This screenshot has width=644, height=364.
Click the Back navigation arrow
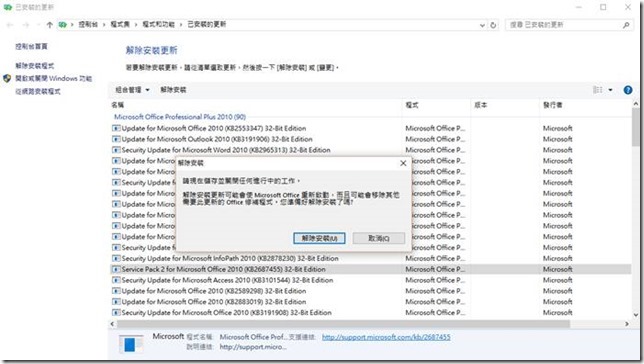pos(10,25)
